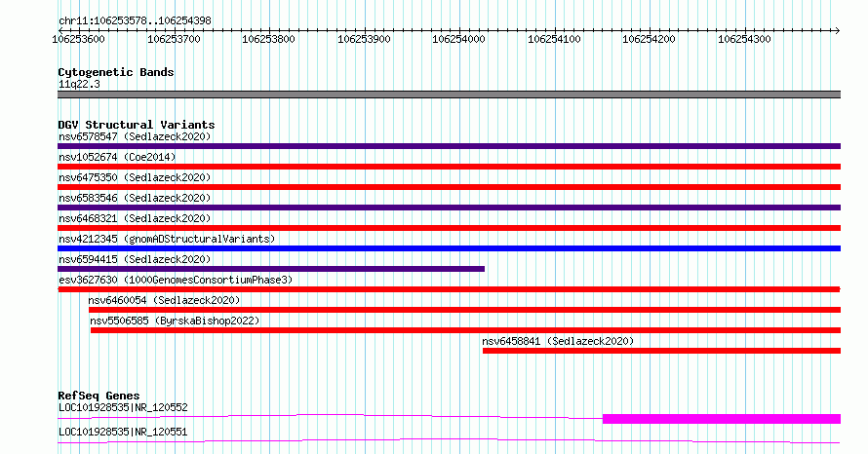Select the red bar under nsv6475350
This screenshot has height=454, width=868.
(449, 187)
